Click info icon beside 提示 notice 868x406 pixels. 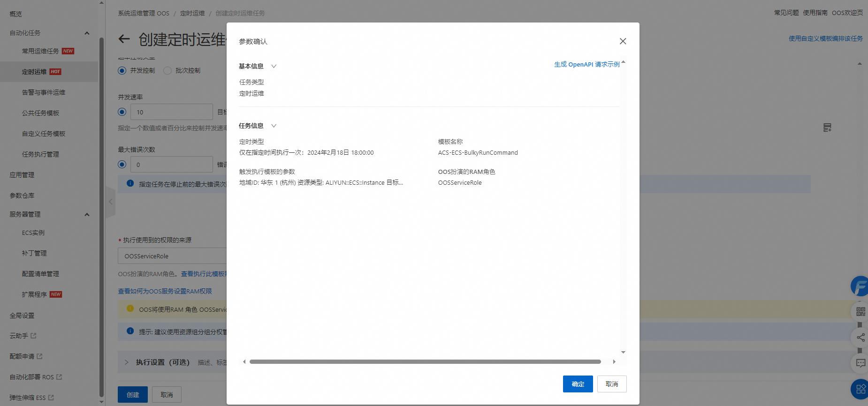tap(130, 331)
